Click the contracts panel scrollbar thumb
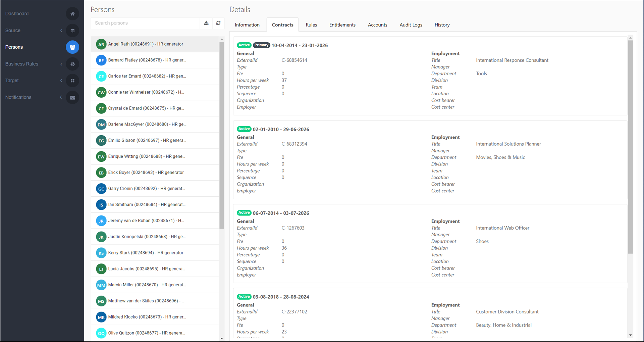644x342 pixels. tap(630, 147)
